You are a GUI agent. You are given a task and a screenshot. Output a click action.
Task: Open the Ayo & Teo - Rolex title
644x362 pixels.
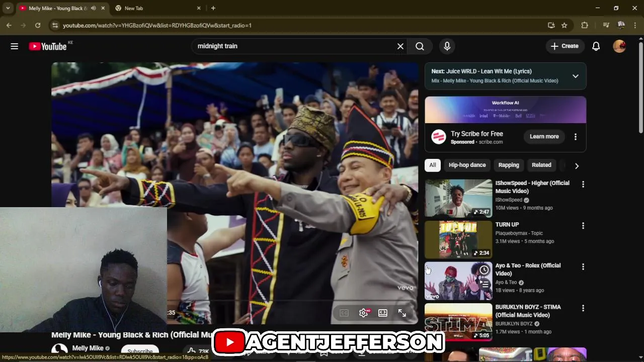tap(528, 269)
